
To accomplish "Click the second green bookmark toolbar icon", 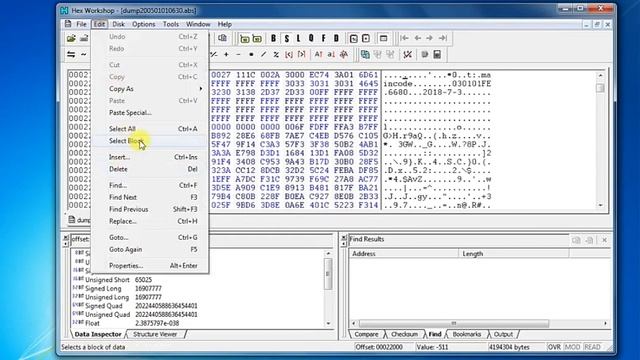I will pos(257,38).
